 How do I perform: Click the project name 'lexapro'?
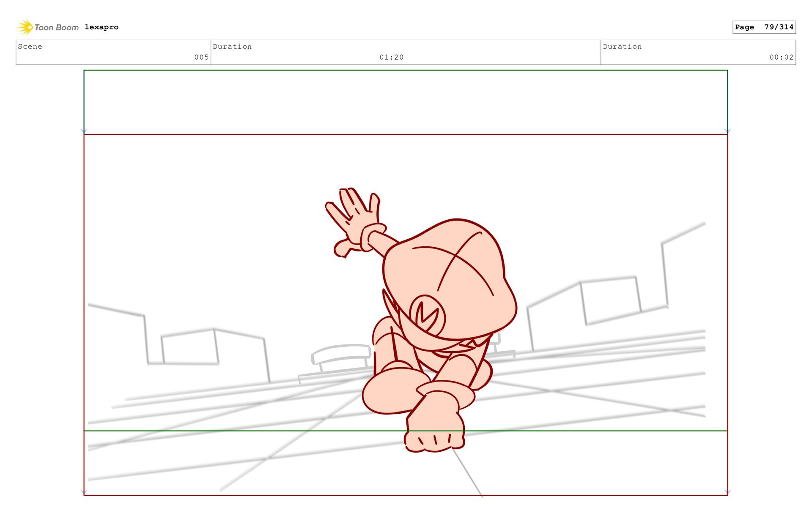[101, 27]
